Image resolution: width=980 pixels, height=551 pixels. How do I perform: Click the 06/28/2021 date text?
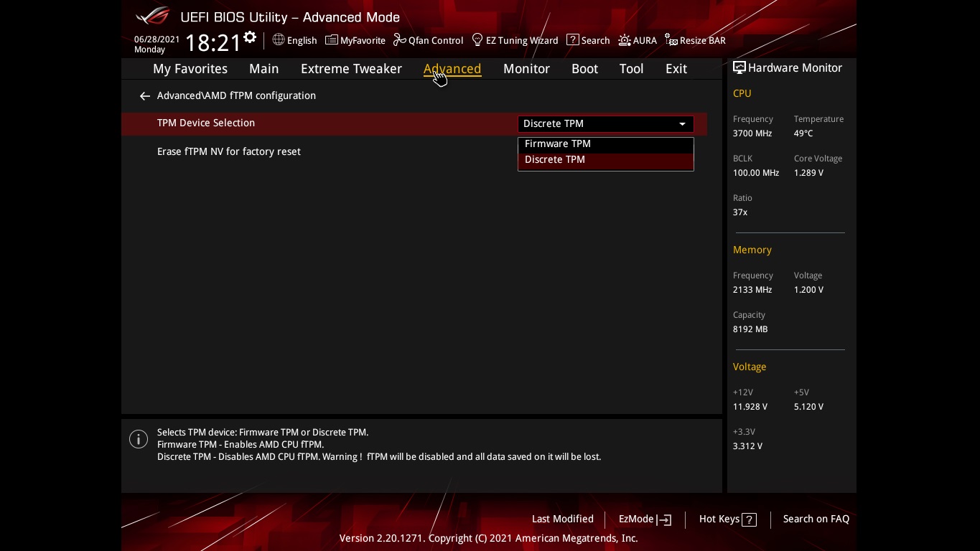click(x=157, y=39)
